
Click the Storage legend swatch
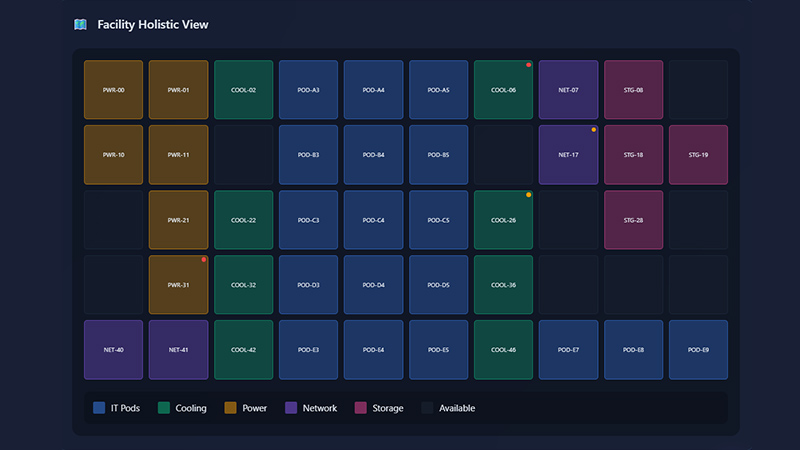[x=361, y=408]
